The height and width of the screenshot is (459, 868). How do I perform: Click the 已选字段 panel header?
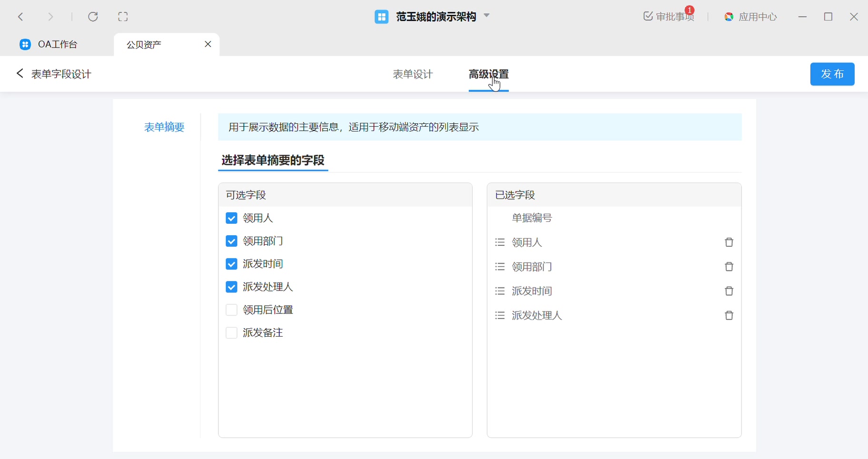(x=614, y=195)
